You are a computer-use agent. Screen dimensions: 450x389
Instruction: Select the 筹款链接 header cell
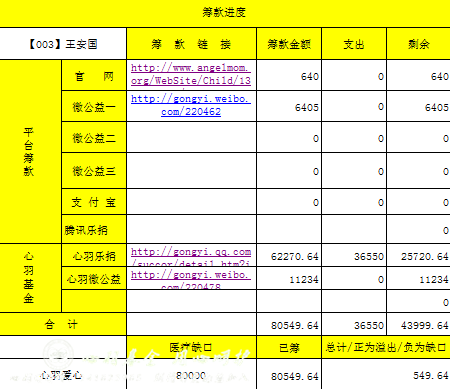[191, 44]
